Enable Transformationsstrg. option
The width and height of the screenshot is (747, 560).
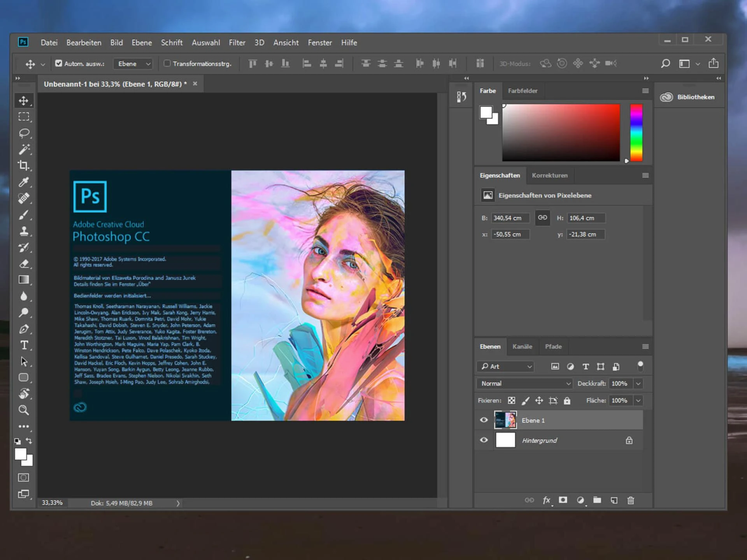click(167, 63)
